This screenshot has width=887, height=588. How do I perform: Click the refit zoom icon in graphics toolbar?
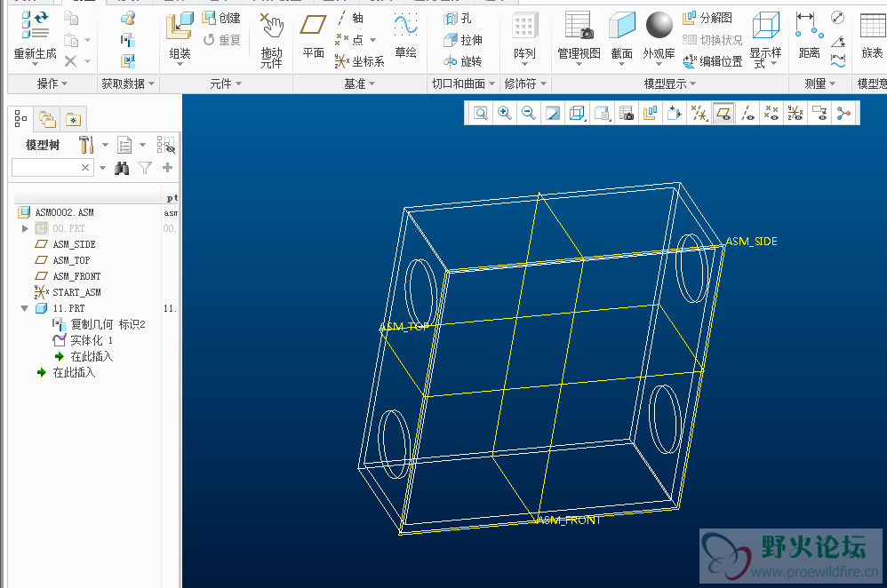[x=480, y=113]
